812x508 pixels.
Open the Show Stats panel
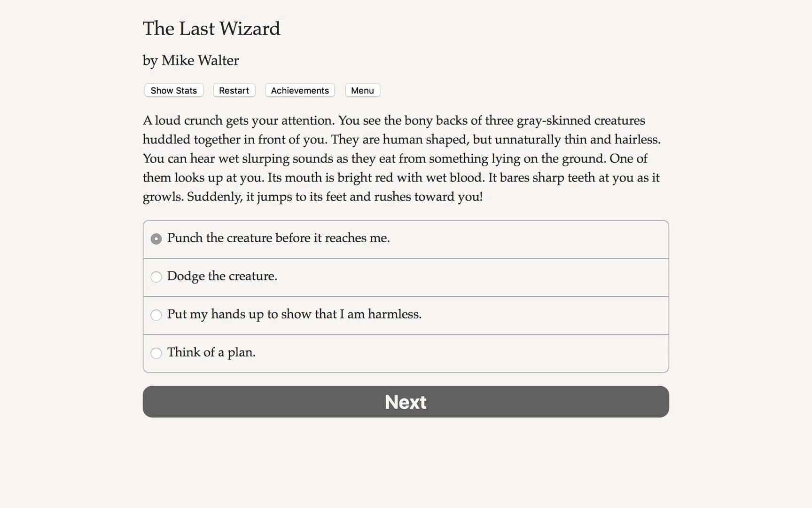pos(173,90)
